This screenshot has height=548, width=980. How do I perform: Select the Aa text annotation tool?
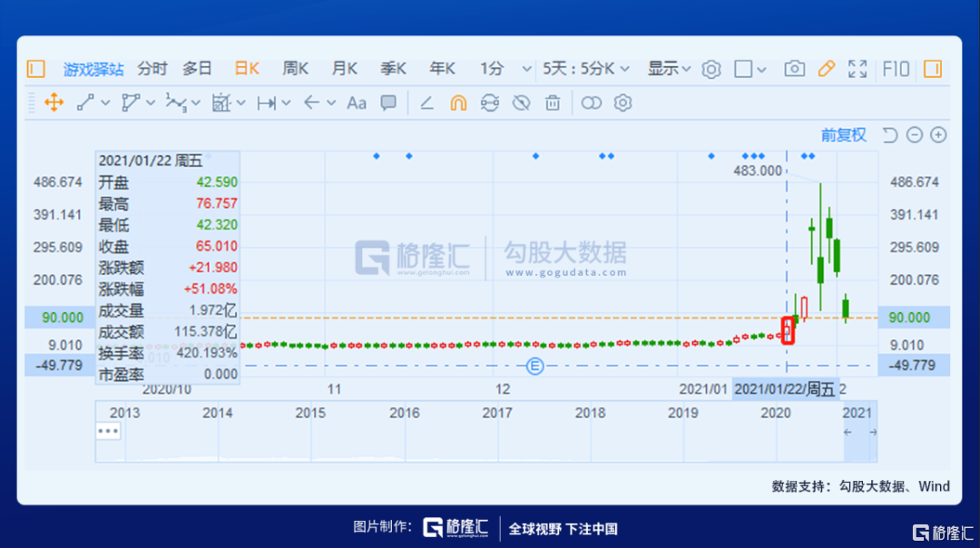coord(357,103)
